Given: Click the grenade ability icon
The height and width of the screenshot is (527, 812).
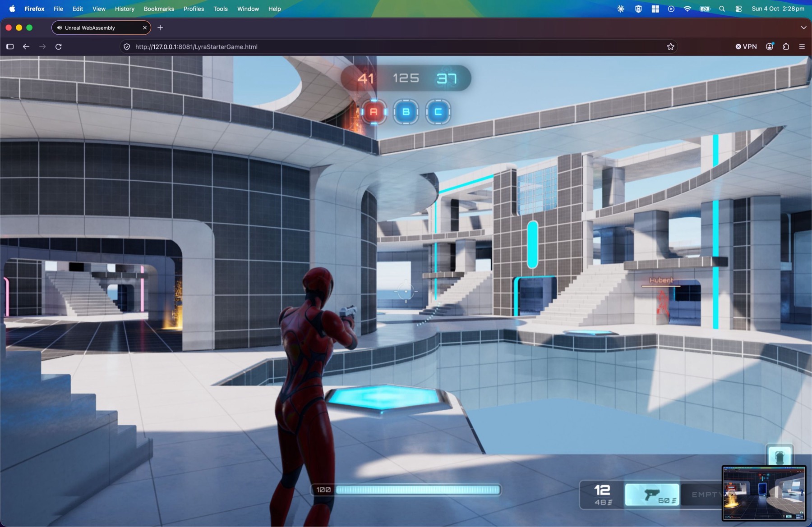Looking at the screenshot, I should point(780,456).
